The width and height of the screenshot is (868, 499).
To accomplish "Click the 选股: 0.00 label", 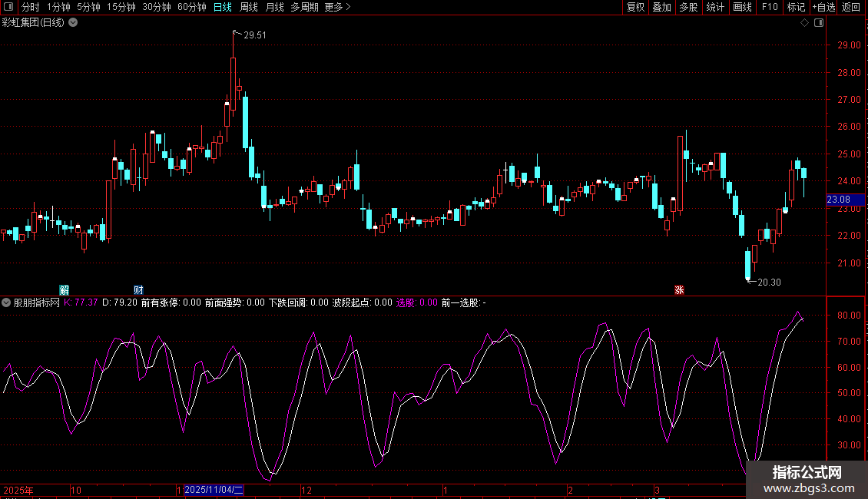I will [x=417, y=302].
